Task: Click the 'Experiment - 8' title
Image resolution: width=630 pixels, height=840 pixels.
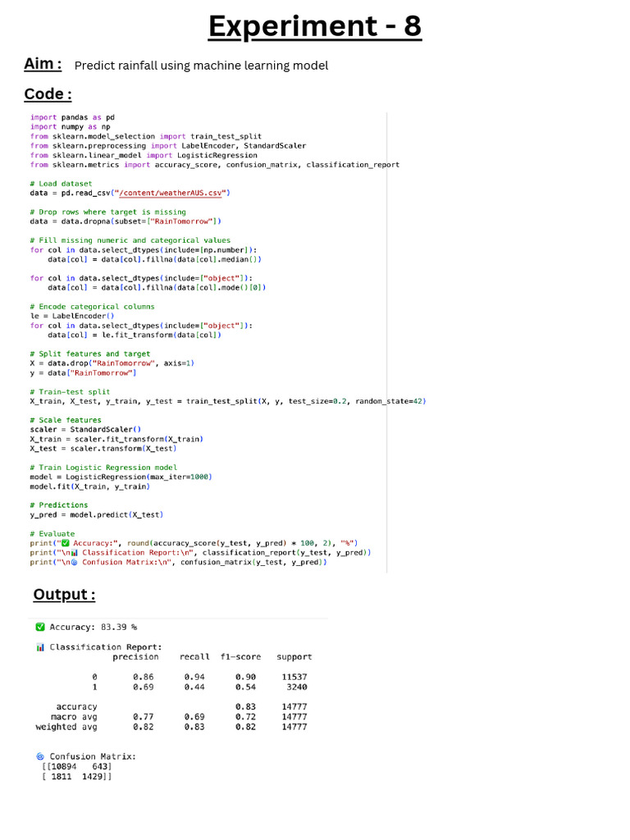Action: (x=315, y=25)
